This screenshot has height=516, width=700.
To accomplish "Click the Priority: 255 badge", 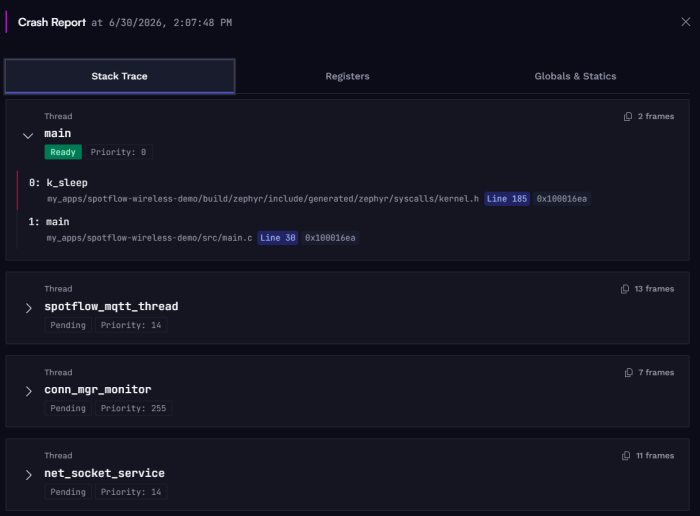I will 133,408.
